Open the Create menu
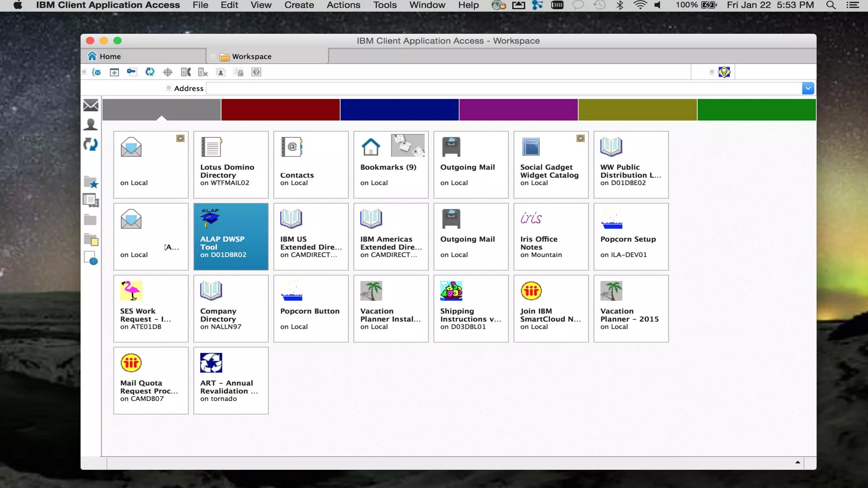Image resolution: width=868 pixels, height=488 pixels. pos(299,5)
